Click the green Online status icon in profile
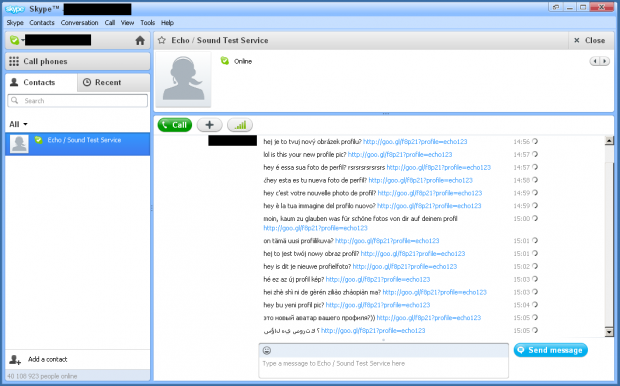The width and height of the screenshot is (620, 386). 225,61
